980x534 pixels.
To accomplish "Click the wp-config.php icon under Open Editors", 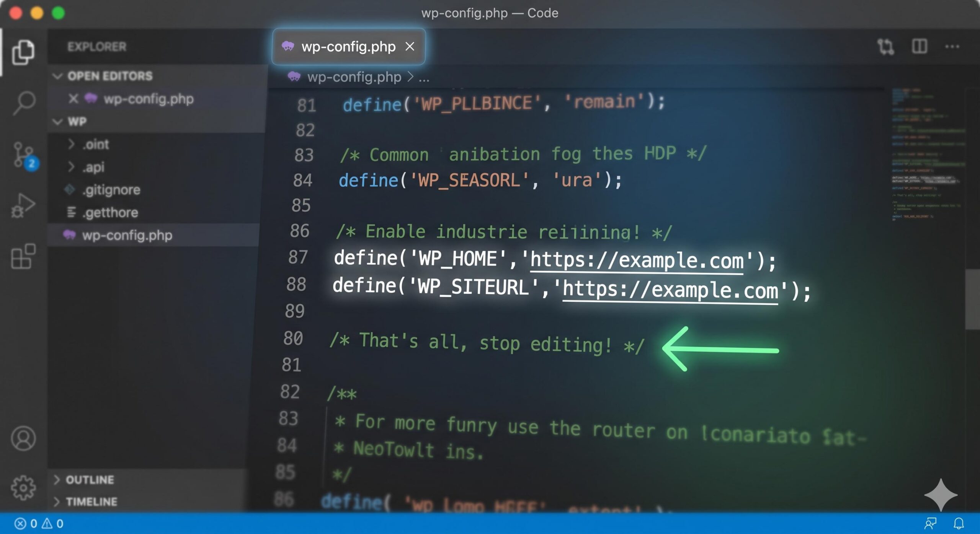I will point(91,99).
